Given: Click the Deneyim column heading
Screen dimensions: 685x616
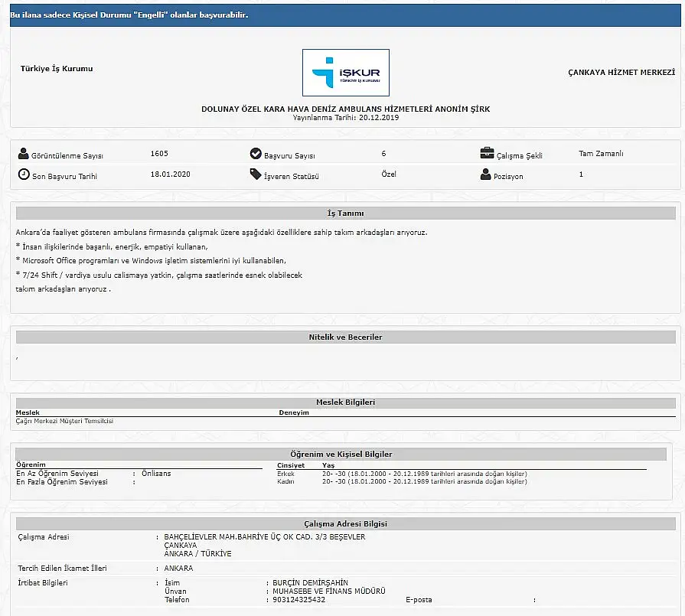Looking at the screenshot, I should point(294,412).
